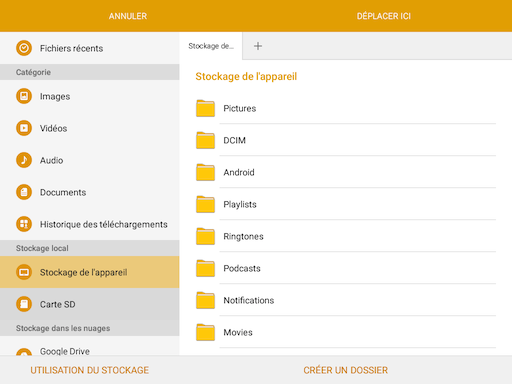This screenshot has height=384, width=512.
Task: Click the Podcasts folder icon
Action: [x=205, y=268]
